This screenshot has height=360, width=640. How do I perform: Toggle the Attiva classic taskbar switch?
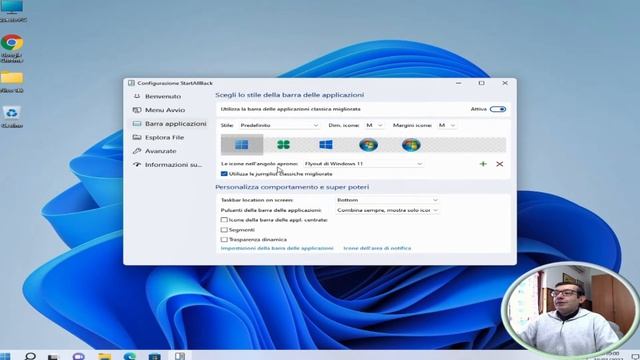[498, 109]
